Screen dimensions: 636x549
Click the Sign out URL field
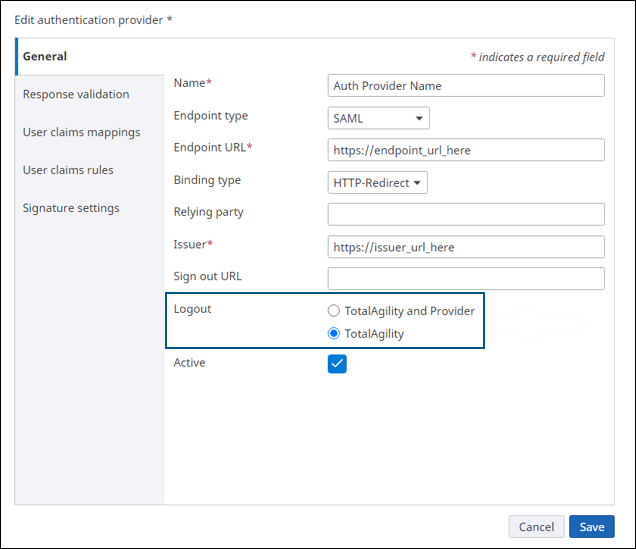[x=466, y=278]
